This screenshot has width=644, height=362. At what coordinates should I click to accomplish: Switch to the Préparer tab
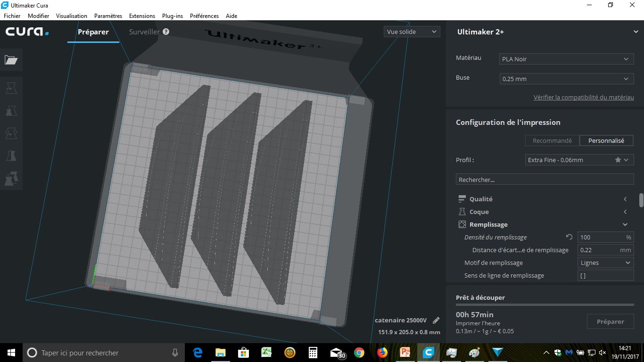[93, 32]
